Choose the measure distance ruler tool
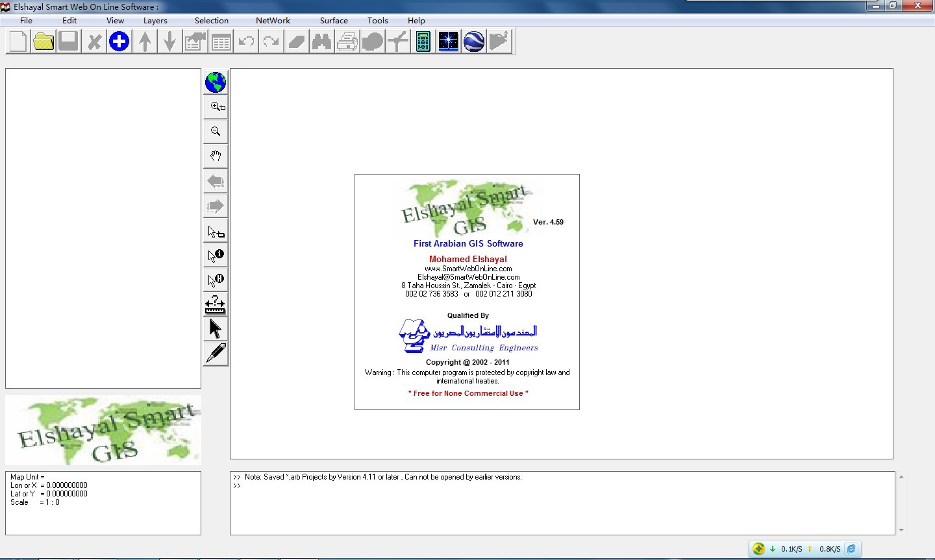 click(x=216, y=304)
